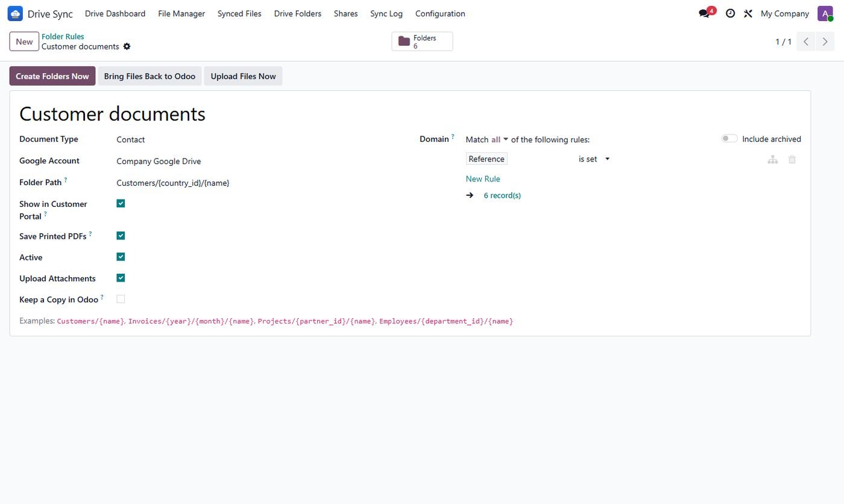The height and width of the screenshot is (504, 844).
Task: Go to the next record arrow
Action: (825, 42)
